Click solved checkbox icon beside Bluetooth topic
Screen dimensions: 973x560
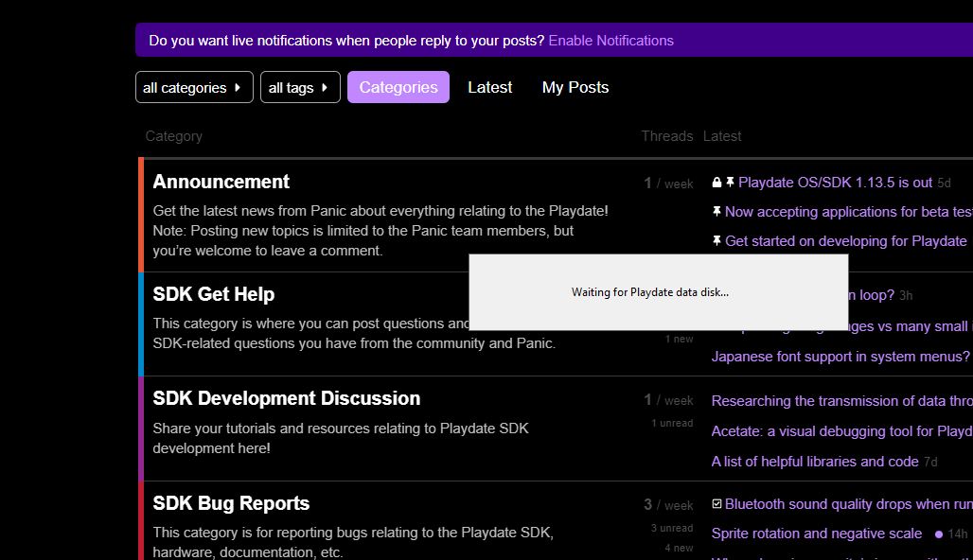click(716, 503)
